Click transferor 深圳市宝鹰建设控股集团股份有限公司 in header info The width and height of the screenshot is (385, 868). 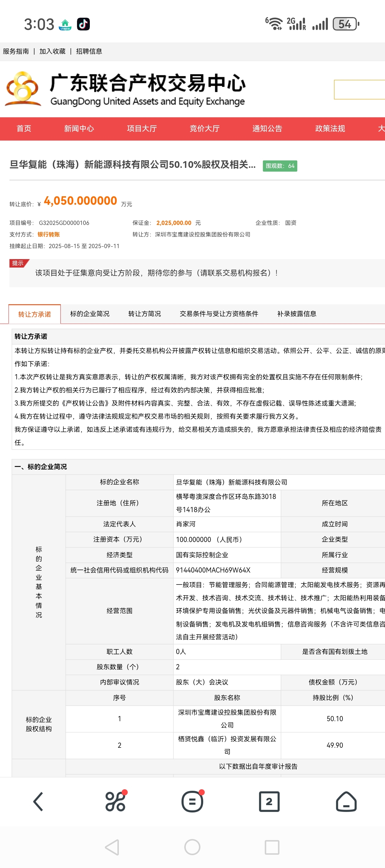(x=203, y=234)
